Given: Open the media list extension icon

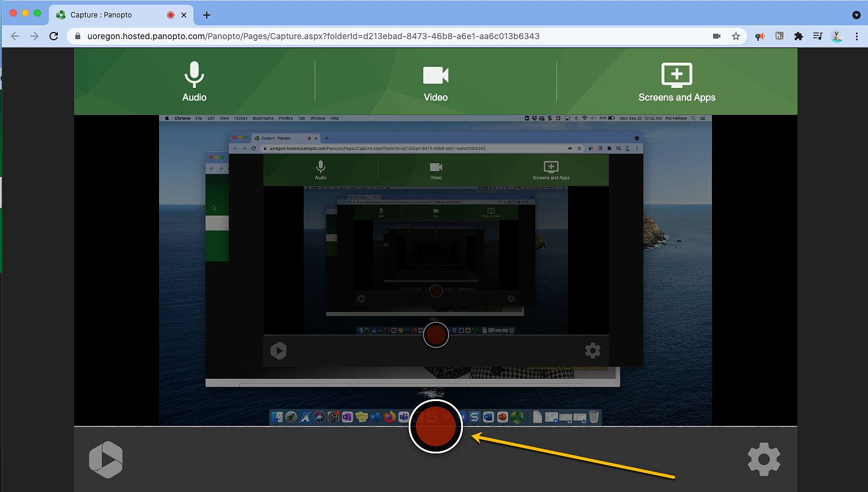Looking at the screenshot, I should 817,36.
